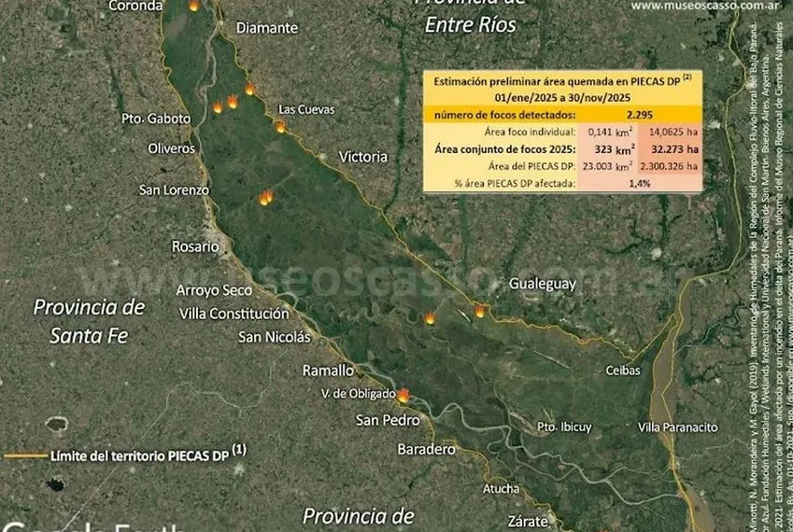793x532 pixels.
Task: Select the 'Victoria' label on the map
Action: click(x=363, y=157)
